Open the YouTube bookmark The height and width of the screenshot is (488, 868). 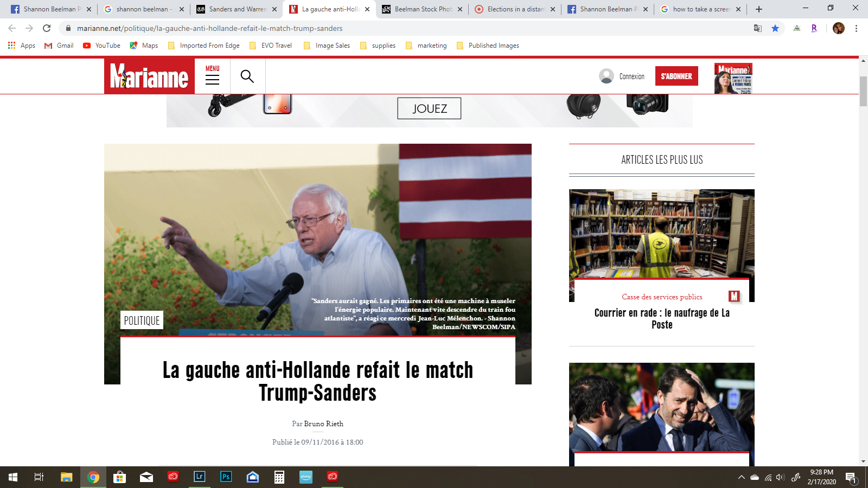(x=101, y=46)
